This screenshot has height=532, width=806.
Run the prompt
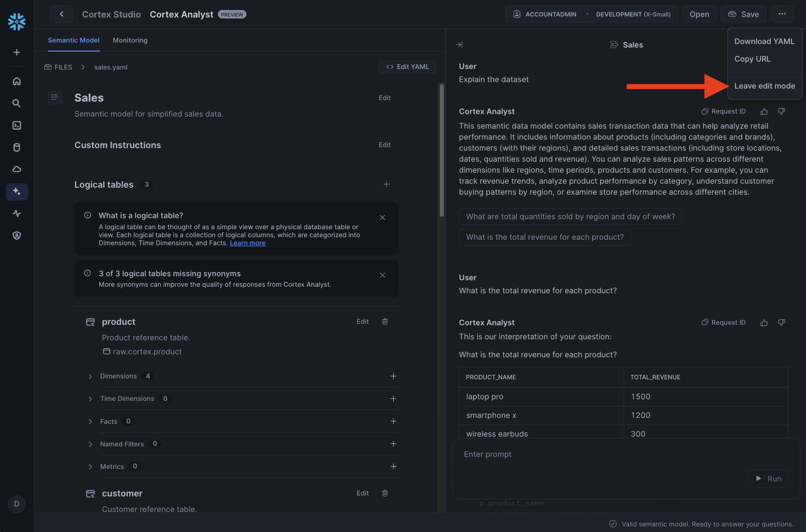point(768,478)
